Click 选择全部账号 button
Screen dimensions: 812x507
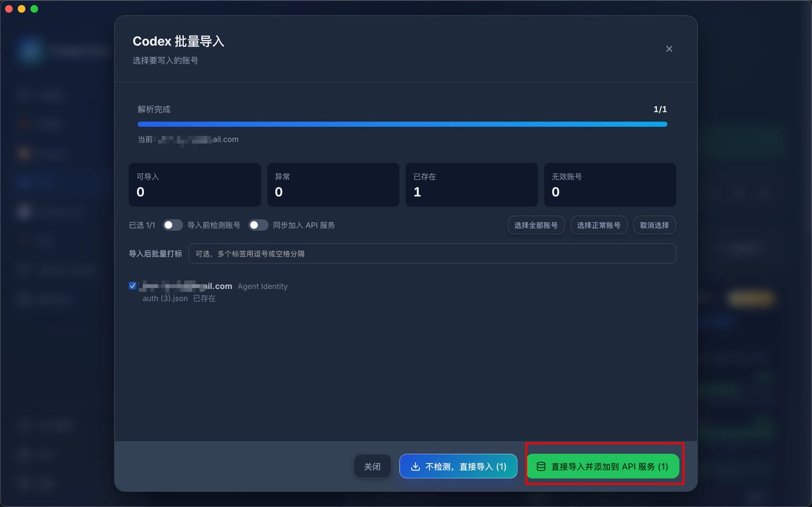(536, 225)
